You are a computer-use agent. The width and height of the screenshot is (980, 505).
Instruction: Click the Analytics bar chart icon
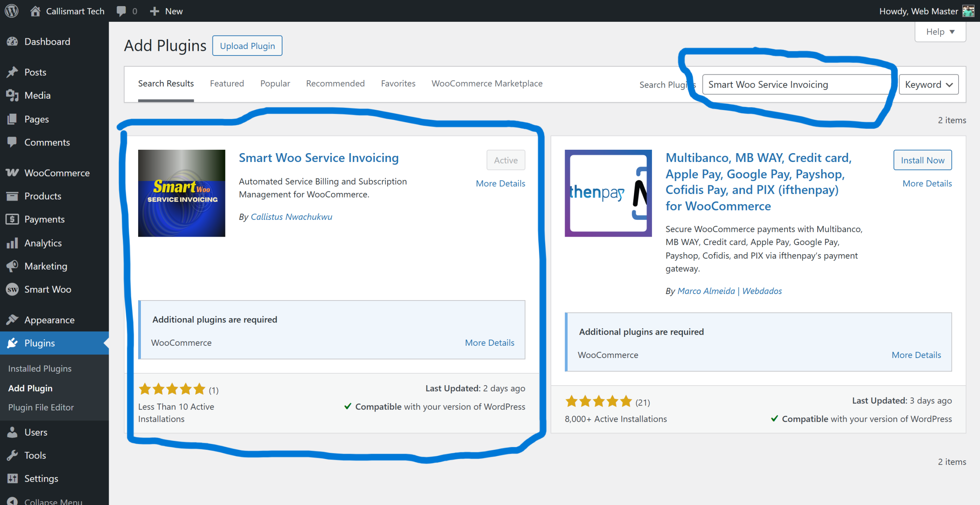12,243
